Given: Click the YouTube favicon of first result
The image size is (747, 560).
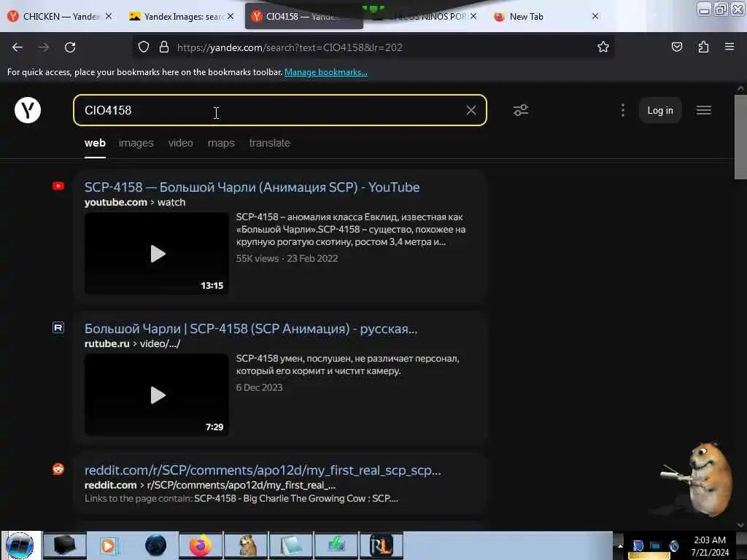Looking at the screenshot, I should click(x=58, y=186).
